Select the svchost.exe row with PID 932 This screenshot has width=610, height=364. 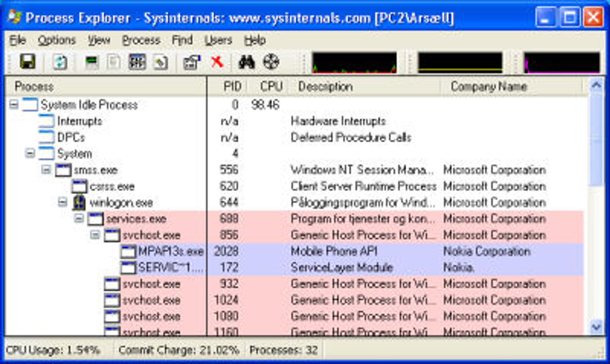pyautogui.click(x=295, y=284)
